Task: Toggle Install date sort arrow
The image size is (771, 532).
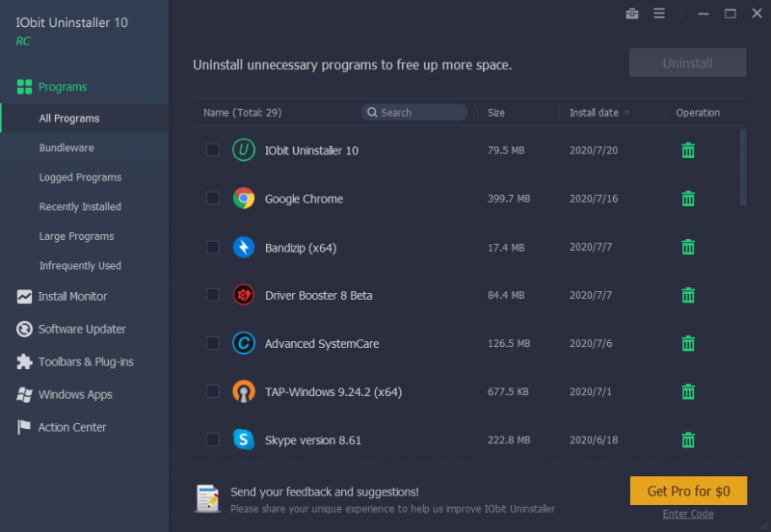Action: click(627, 113)
